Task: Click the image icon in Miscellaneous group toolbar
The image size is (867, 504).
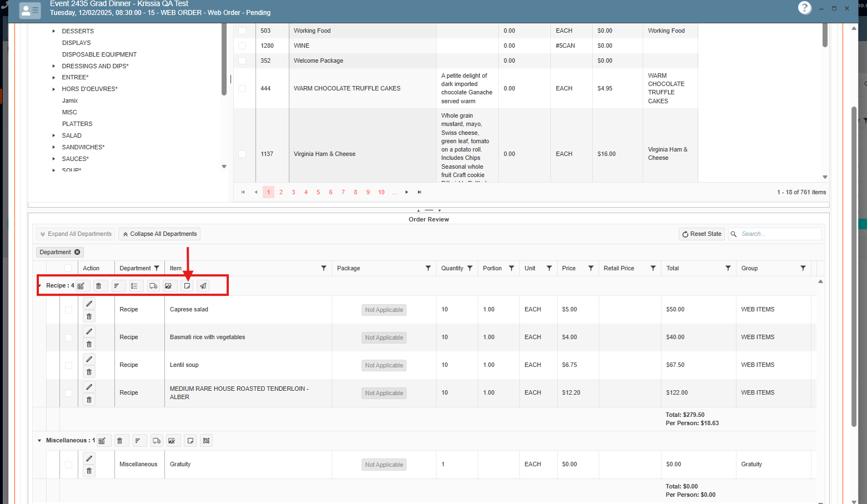Action: point(172,441)
